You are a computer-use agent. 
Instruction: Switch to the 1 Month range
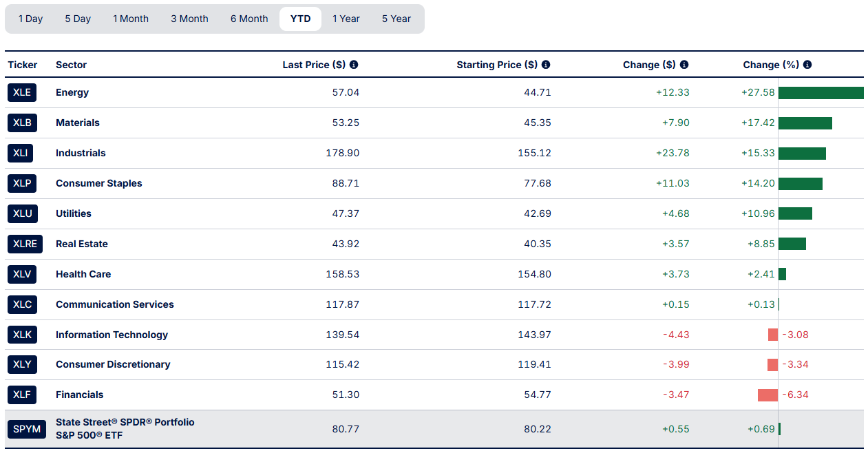coord(131,19)
